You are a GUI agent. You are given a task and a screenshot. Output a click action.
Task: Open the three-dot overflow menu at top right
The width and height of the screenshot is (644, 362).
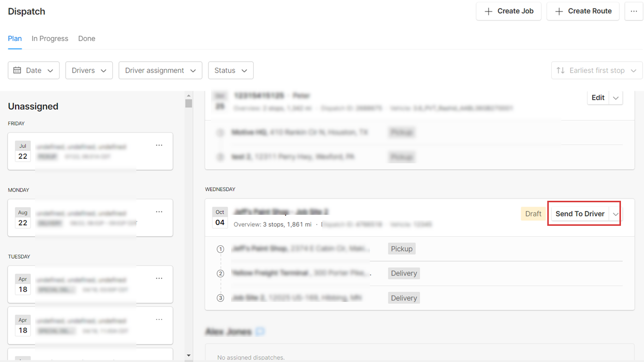click(633, 11)
